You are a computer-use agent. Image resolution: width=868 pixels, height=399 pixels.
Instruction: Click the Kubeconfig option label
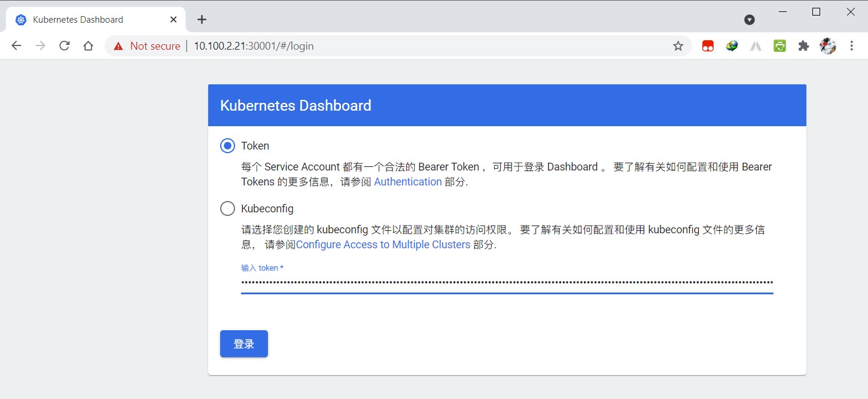[x=267, y=209]
